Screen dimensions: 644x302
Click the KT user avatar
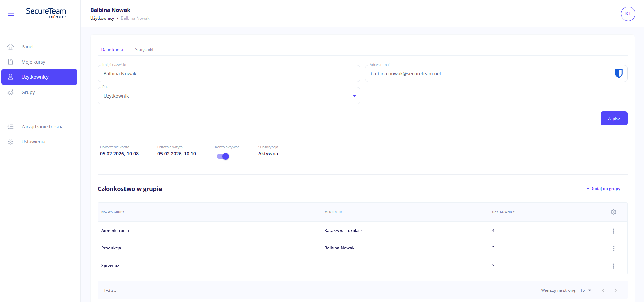point(628,14)
